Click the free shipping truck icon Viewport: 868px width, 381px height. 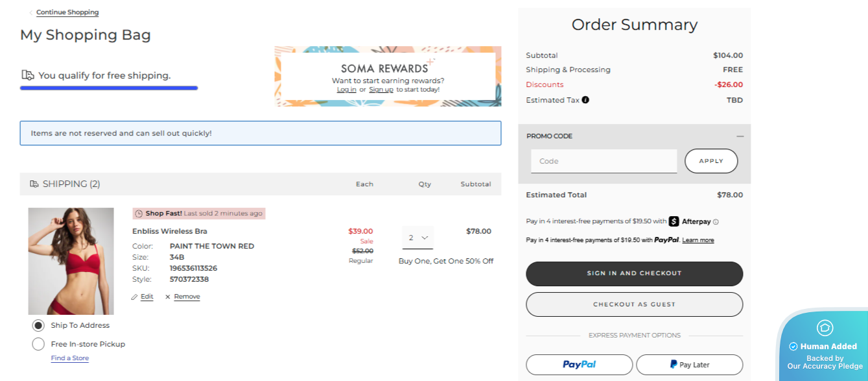pyautogui.click(x=28, y=75)
